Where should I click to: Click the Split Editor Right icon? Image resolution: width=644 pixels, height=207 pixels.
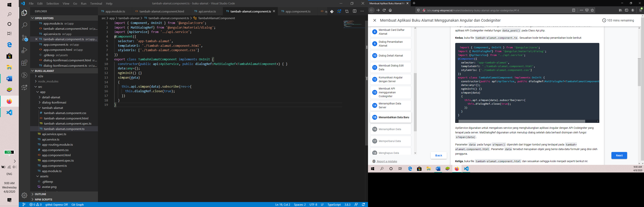click(355, 11)
